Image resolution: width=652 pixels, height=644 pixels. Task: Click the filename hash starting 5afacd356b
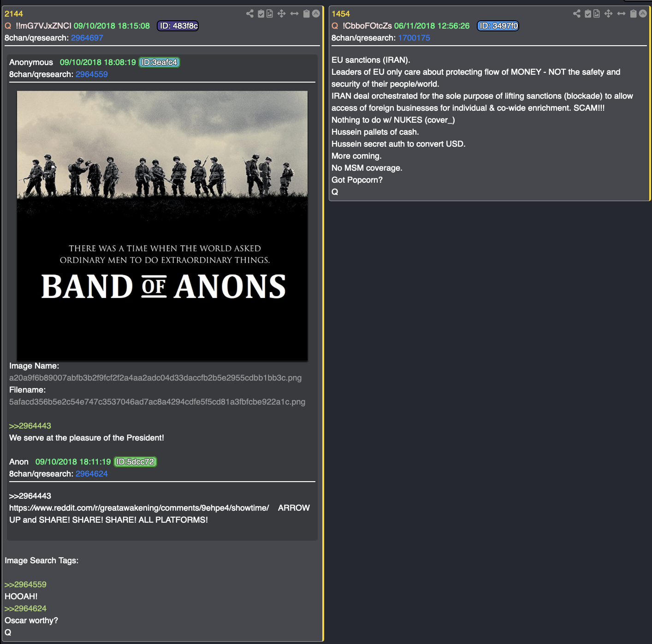point(157,402)
